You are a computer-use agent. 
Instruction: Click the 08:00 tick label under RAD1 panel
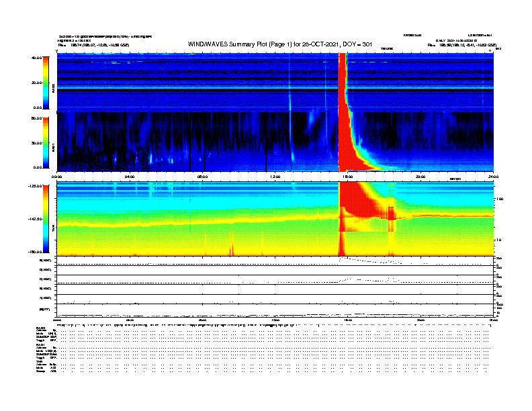click(x=202, y=177)
